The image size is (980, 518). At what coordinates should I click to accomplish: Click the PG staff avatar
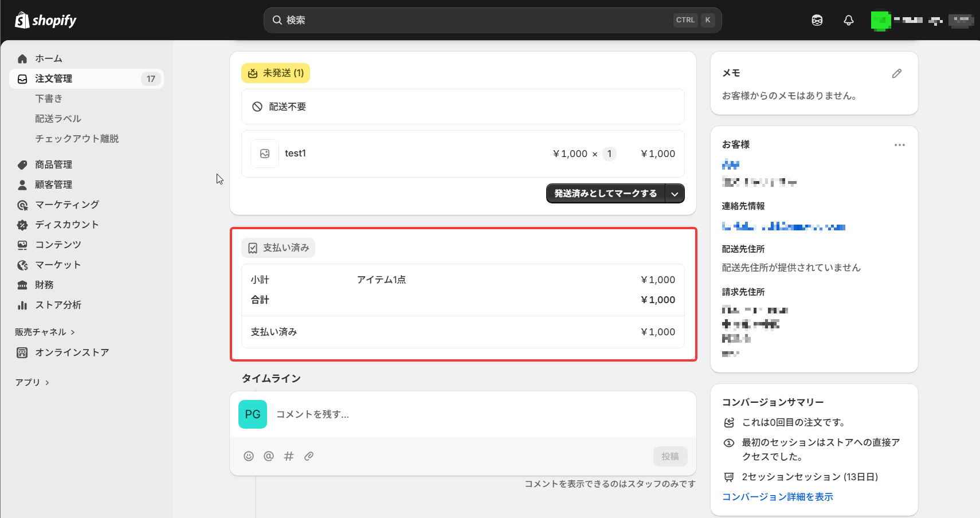point(253,414)
